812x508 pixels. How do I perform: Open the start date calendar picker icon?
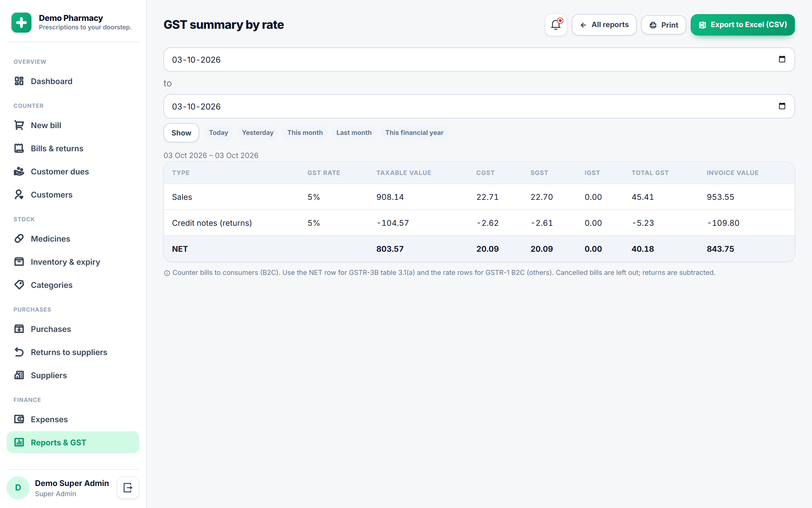click(782, 59)
